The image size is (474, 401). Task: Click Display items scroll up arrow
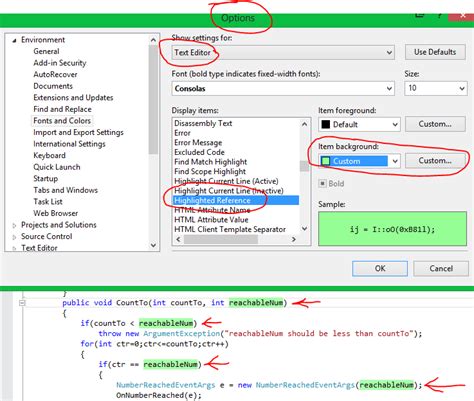coord(304,124)
